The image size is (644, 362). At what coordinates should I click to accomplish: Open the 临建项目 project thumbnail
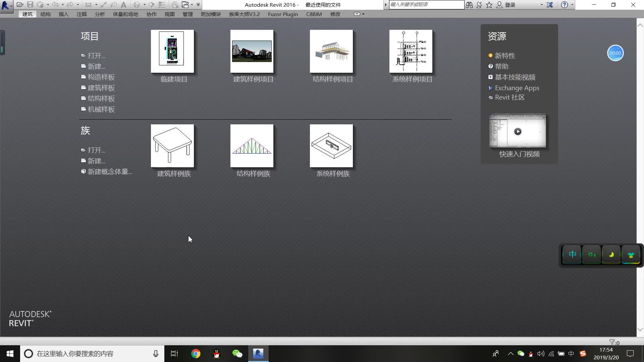point(172,51)
